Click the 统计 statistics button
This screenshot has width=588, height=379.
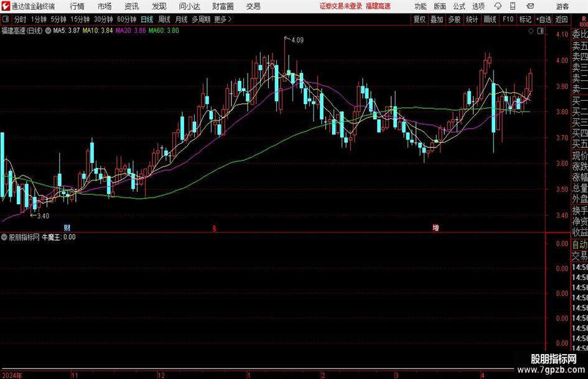[x=472, y=19]
